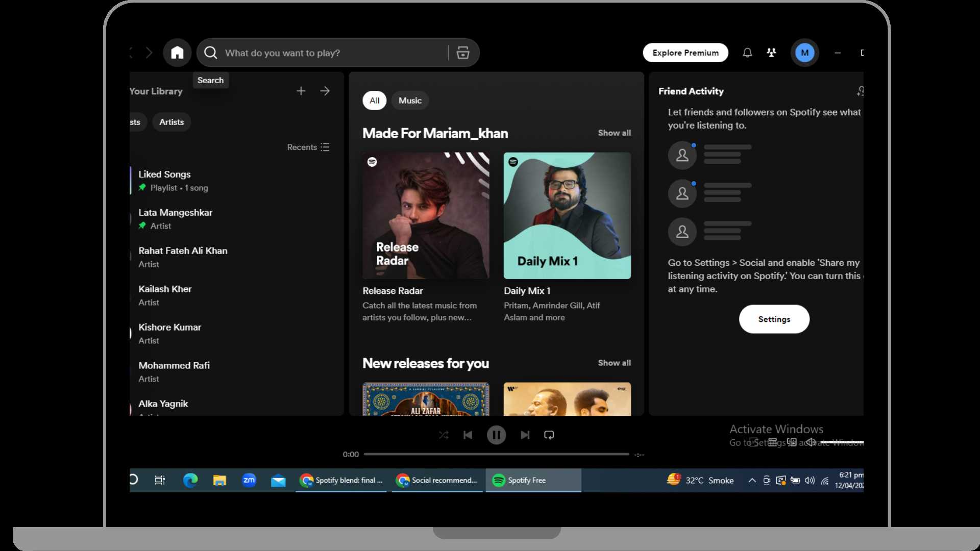Switch to 'Spotify blend: final' Chrome window
This screenshot has height=551, width=980.
tap(341, 480)
